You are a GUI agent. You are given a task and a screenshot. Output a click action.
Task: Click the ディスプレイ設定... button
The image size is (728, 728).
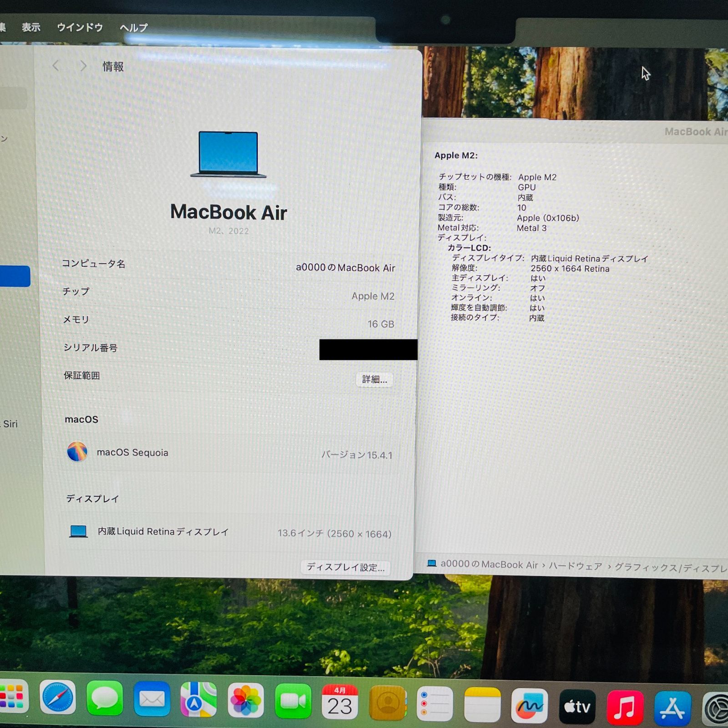coord(345,567)
